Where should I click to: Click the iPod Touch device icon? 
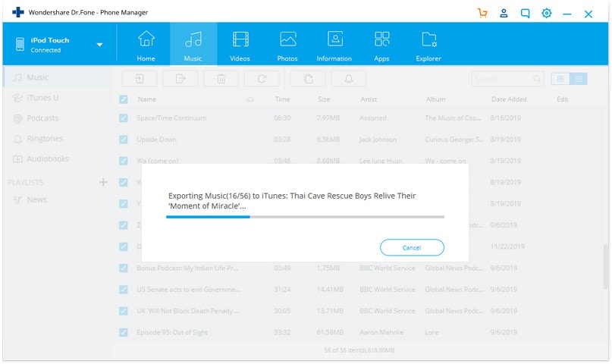[x=20, y=44]
